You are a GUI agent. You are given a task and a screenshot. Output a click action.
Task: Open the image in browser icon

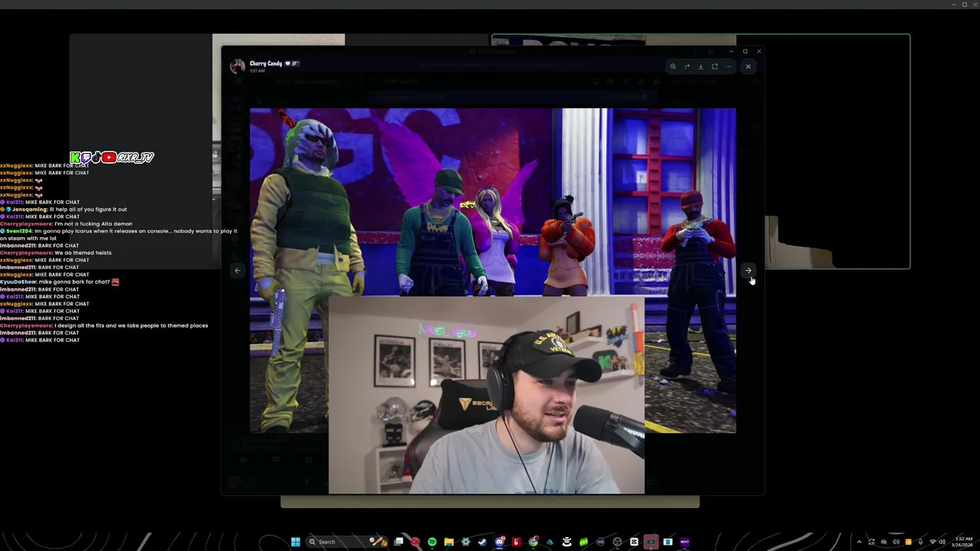(714, 67)
